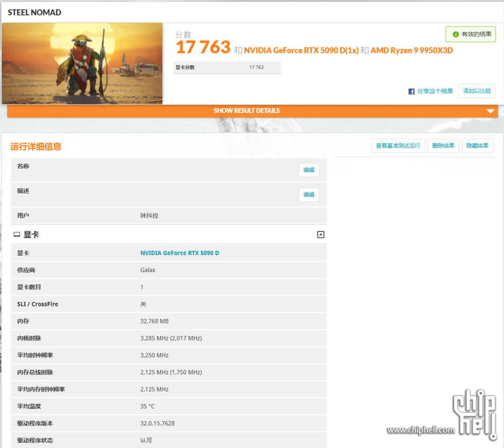Edit the 名称 field via 编辑 button
This screenshot has height=448, width=504.
[309, 170]
